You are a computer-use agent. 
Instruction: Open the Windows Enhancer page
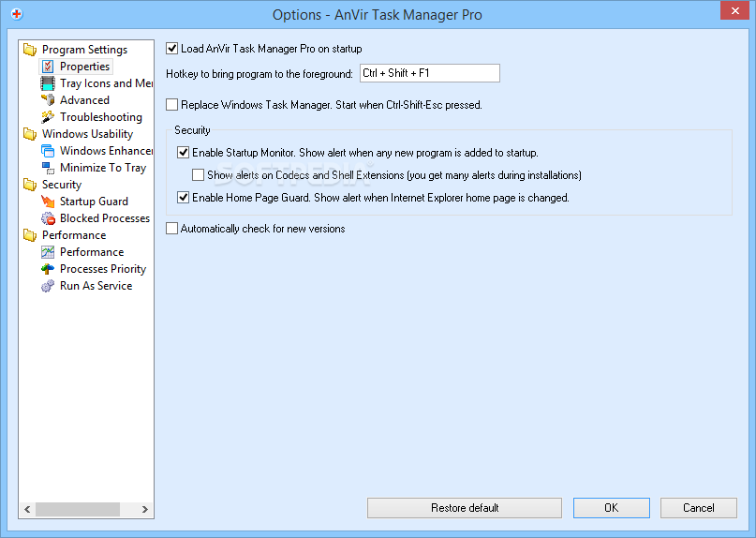coord(107,151)
